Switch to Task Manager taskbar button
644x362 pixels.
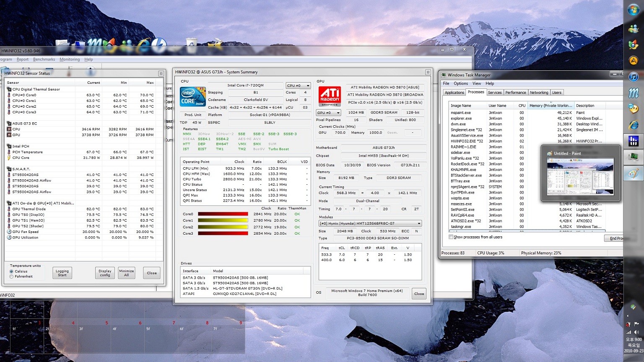(634, 157)
